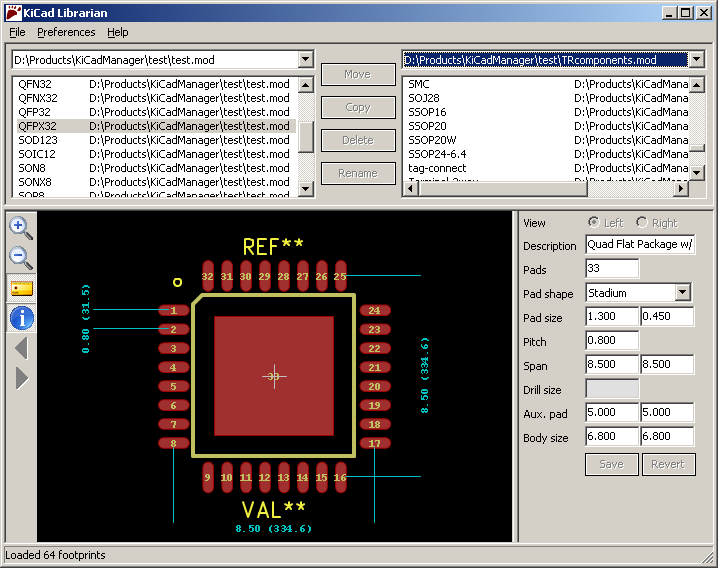
Task: Click the Description field
Action: point(640,244)
